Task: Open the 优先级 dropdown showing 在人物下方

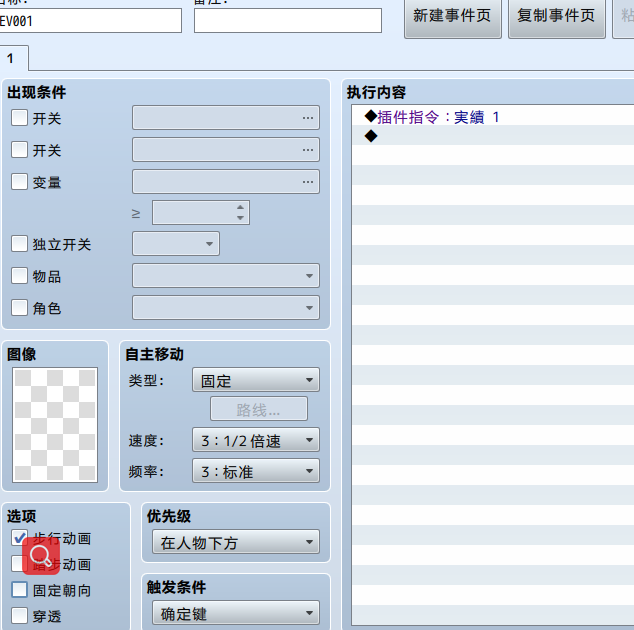Action: click(236, 542)
